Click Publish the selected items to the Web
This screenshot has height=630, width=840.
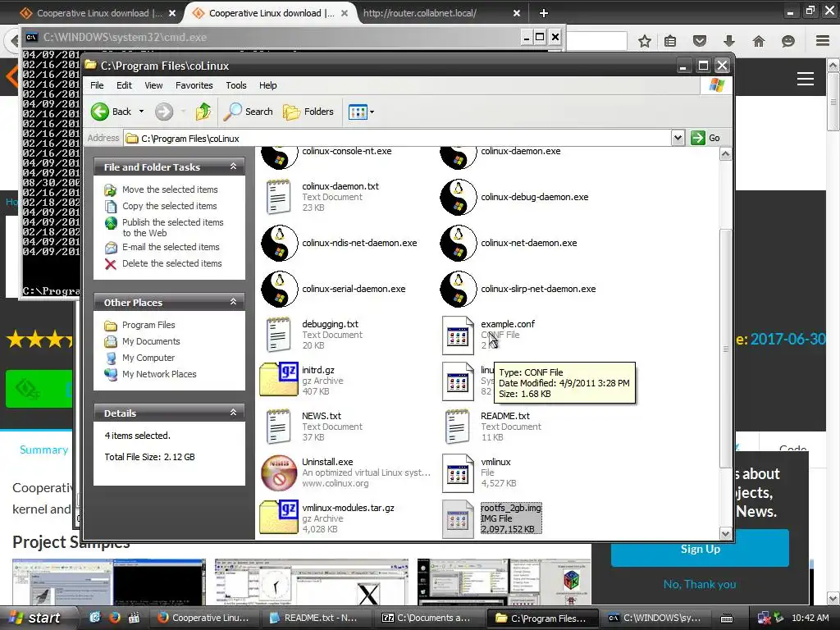coord(172,228)
